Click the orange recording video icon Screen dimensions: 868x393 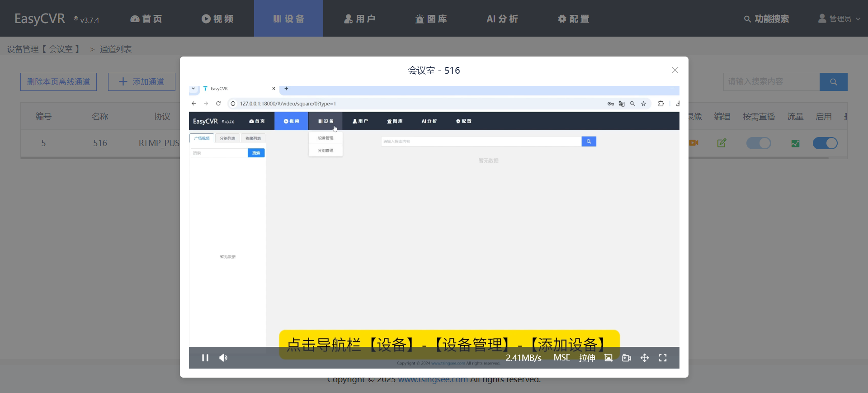pyautogui.click(x=693, y=143)
